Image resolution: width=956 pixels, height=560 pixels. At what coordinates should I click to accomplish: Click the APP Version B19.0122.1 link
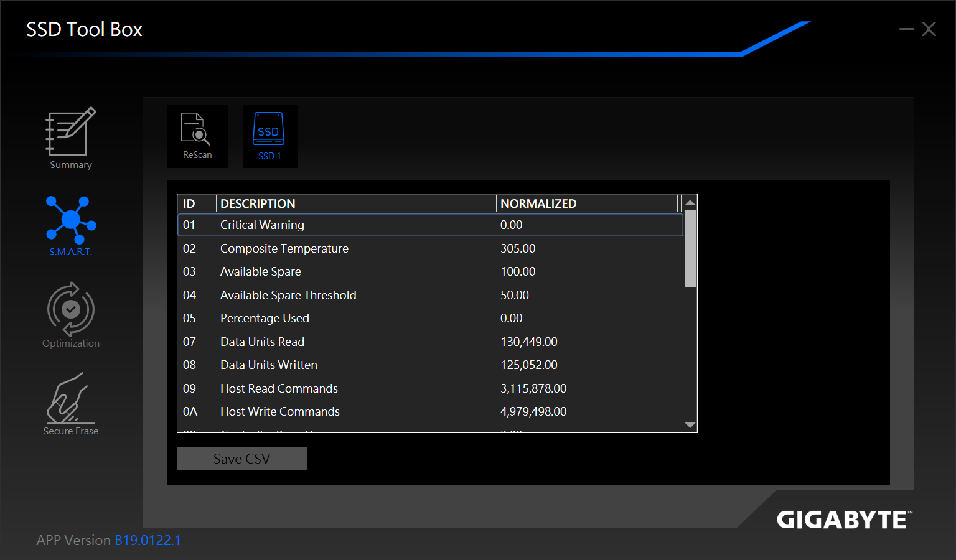[148, 540]
